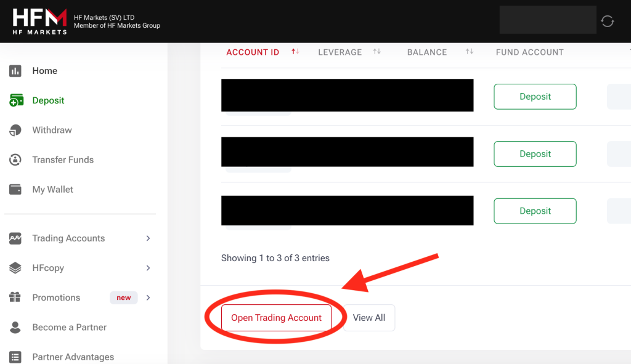Click the Withdraw pie icon
Screen dimensions: 631x364
[15, 130]
